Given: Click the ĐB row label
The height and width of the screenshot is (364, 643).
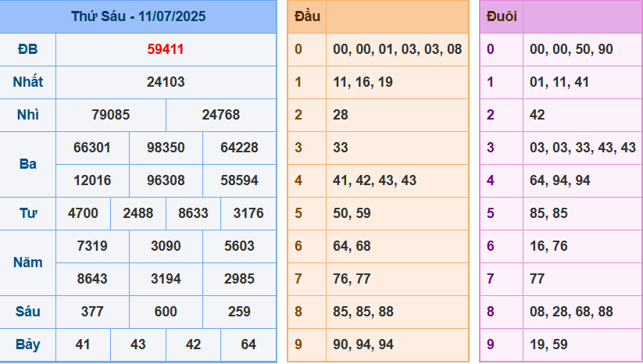Looking at the screenshot, I should (x=28, y=49).
